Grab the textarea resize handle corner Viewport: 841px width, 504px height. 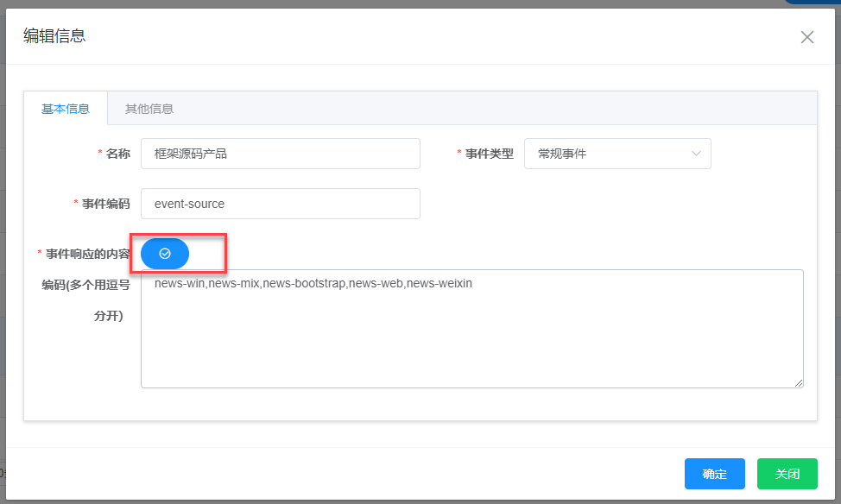coord(799,383)
